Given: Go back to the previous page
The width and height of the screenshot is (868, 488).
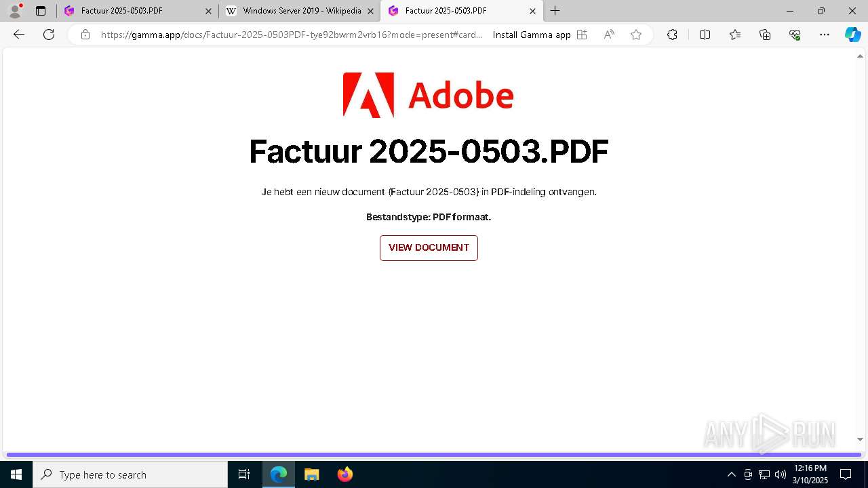Looking at the screenshot, I should [19, 35].
